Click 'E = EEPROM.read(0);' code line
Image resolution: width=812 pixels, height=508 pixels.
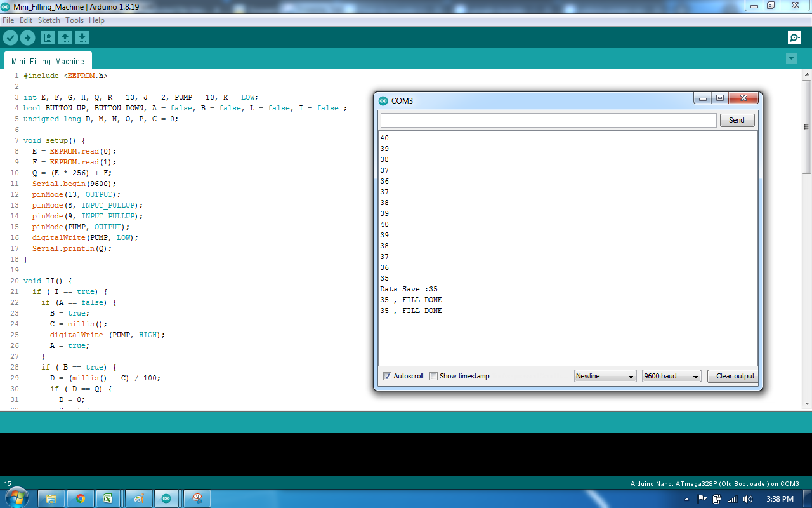coord(74,151)
